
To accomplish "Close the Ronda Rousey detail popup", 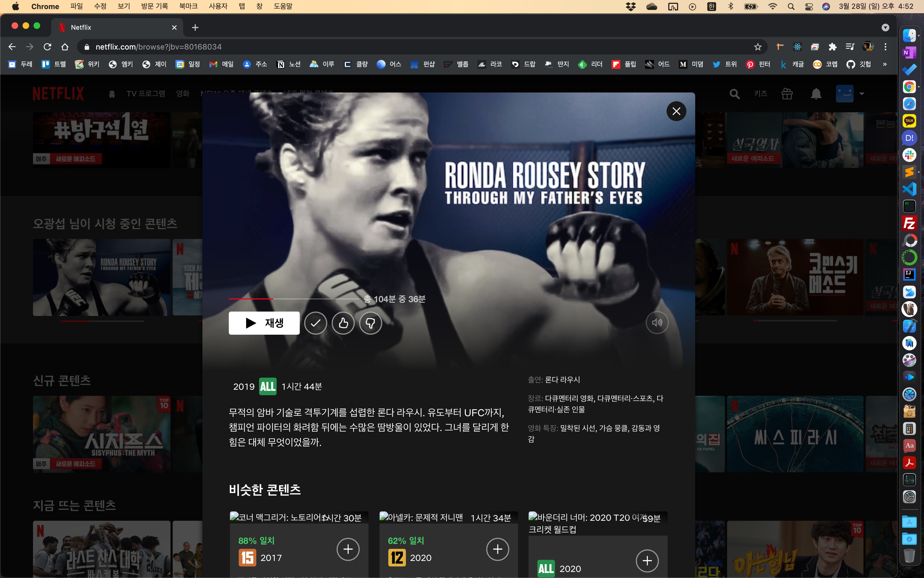I will [x=676, y=111].
